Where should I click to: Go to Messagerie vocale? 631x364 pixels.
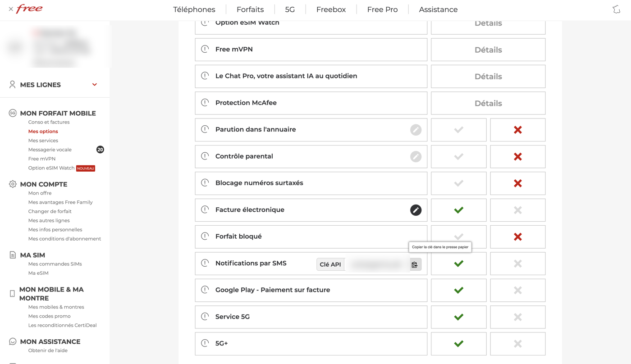tap(50, 150)
